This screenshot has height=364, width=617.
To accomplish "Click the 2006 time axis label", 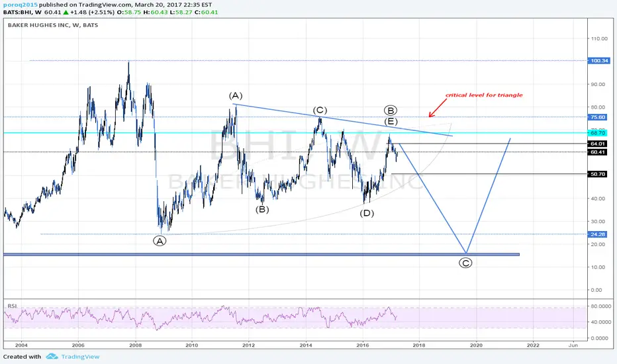I will (x=78, y=345).
